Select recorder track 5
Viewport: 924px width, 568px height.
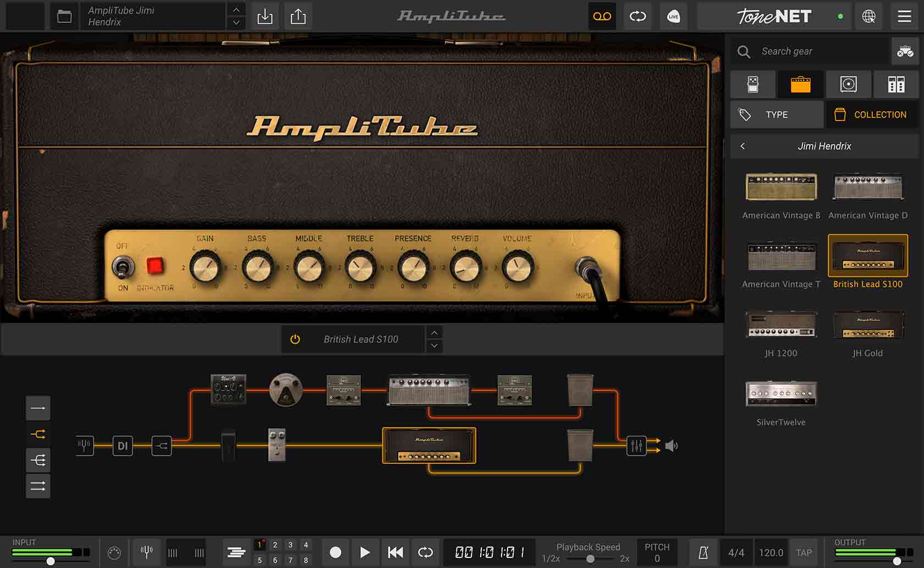260,560
